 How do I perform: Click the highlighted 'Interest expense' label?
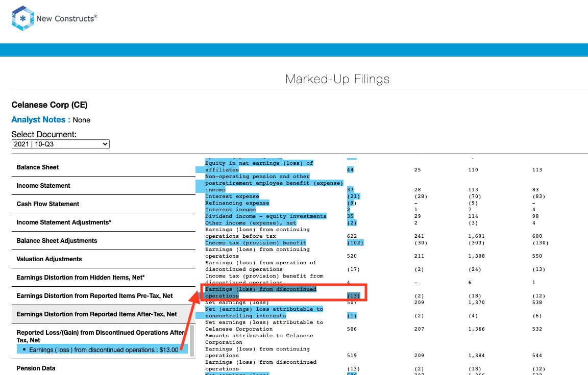tap(232, 196)
